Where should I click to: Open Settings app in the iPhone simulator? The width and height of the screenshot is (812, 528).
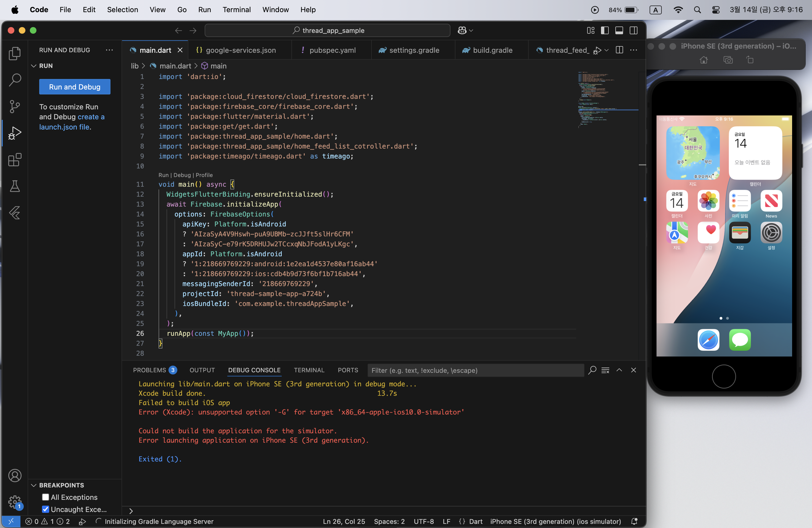[x=771, y=233]
